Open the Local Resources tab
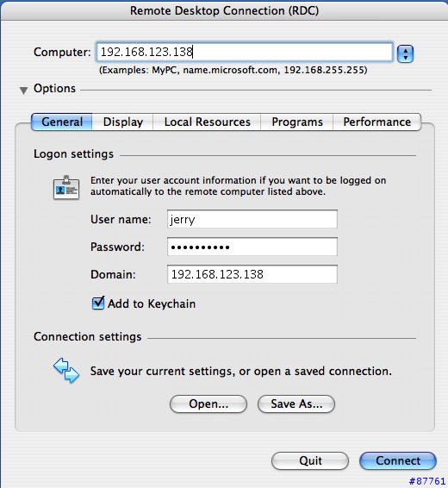Viewport: 448px width, 488px height. [207, 122]
